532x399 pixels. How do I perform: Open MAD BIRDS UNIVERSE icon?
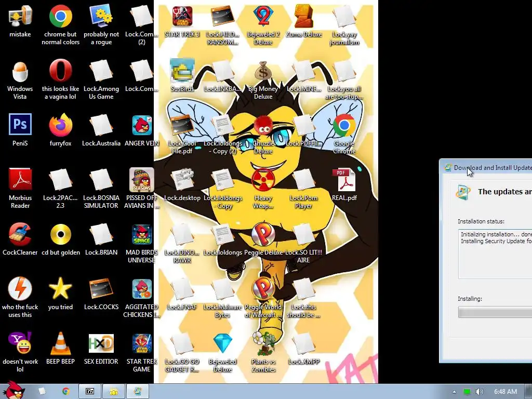(142, 234)
